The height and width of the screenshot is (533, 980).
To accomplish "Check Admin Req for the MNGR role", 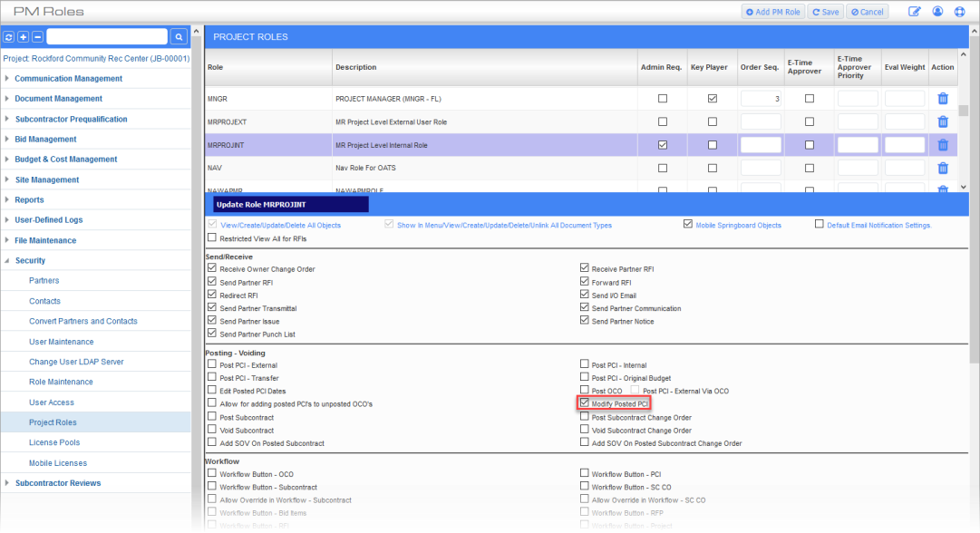I will pos(662,98).
